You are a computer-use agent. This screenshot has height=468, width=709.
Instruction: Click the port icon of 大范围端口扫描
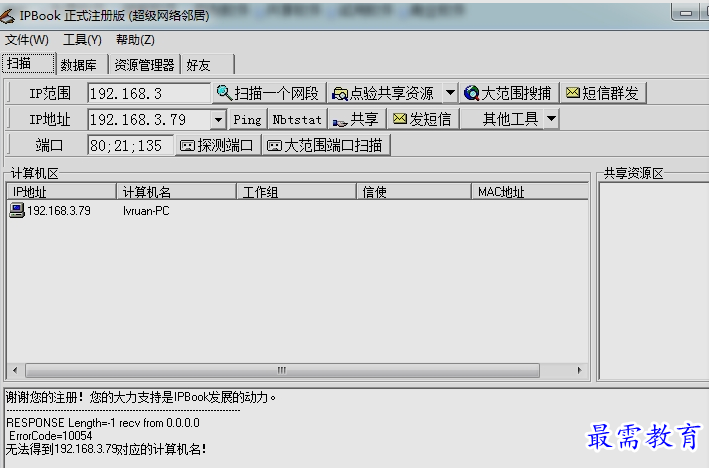coord(274,146)
